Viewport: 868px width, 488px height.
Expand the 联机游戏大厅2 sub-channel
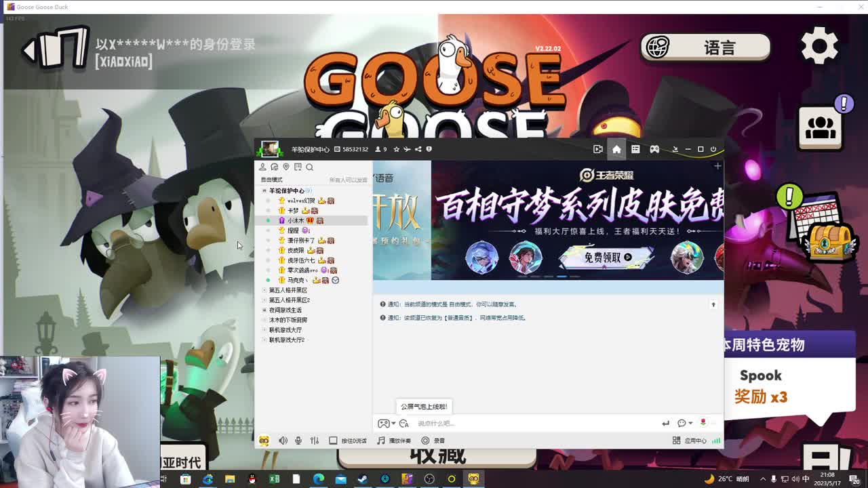click(x=264, y=340)
